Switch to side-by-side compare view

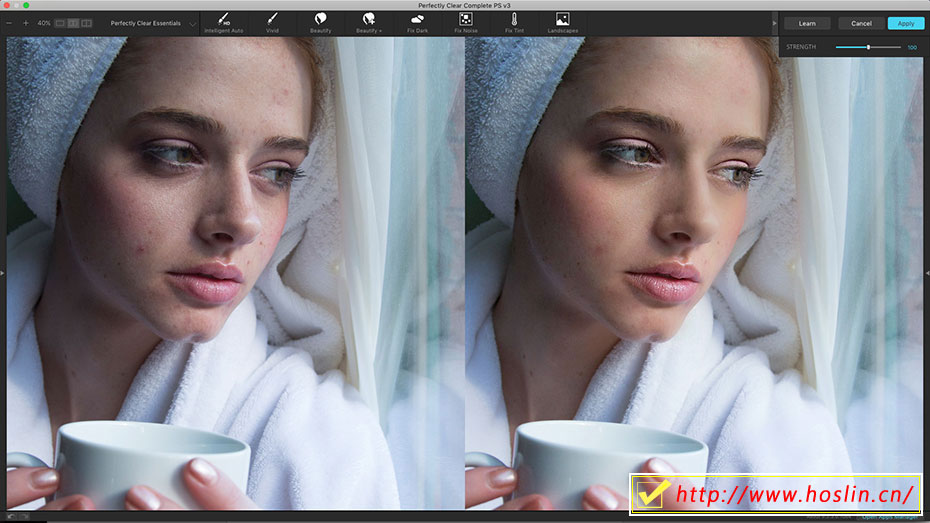[x=73, y=23]
